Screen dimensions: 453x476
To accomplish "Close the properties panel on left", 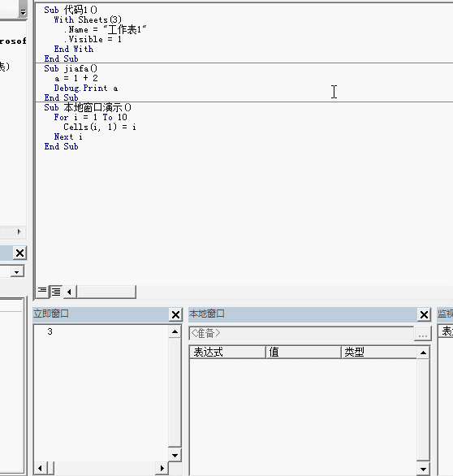I will [x=20, y=253].
